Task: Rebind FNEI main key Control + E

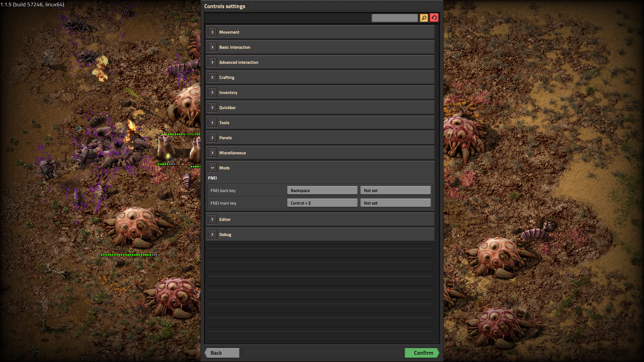Action: tap(322, 203)
